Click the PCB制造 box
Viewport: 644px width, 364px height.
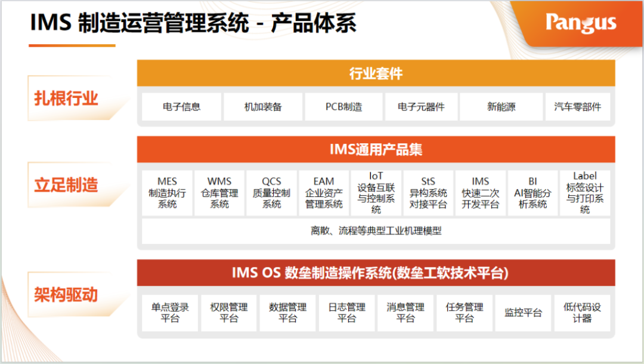click(x=344, y=107)
